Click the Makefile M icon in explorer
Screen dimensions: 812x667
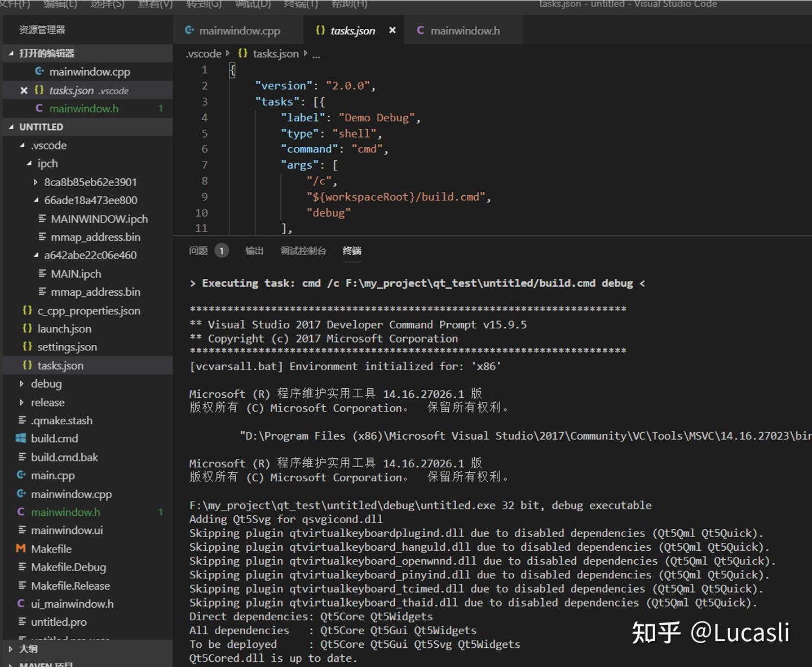click(21, 548)
